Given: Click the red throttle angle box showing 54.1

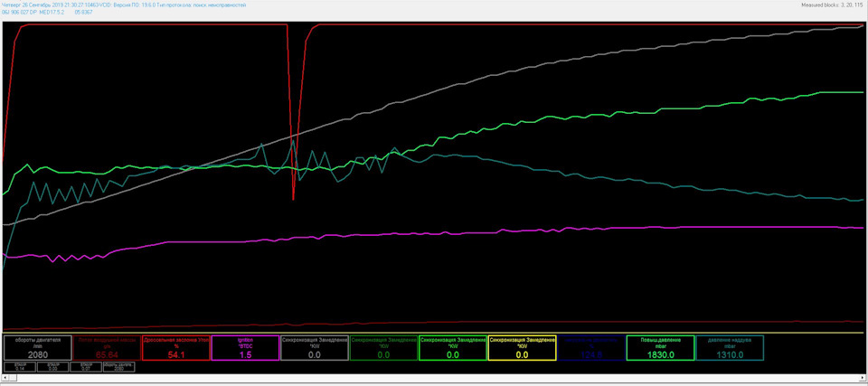Looking at the screenshot, I should pyautogui.click(x=176, y=348).
